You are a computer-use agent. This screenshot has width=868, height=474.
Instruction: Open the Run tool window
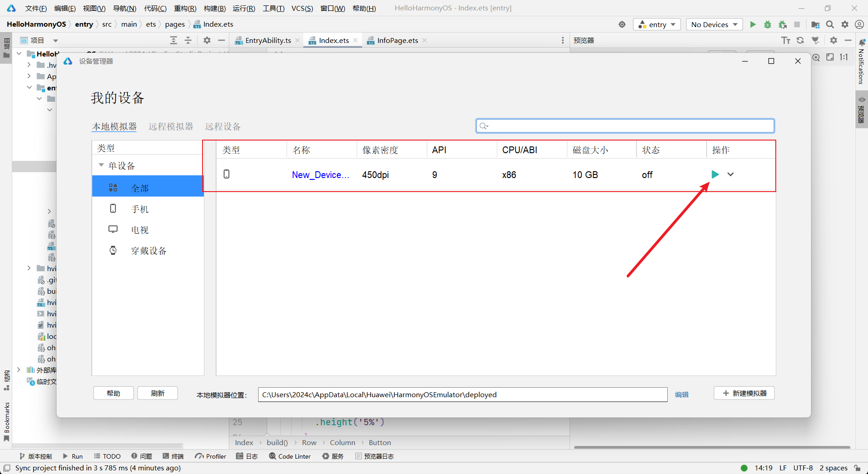[x=73, y=456]
